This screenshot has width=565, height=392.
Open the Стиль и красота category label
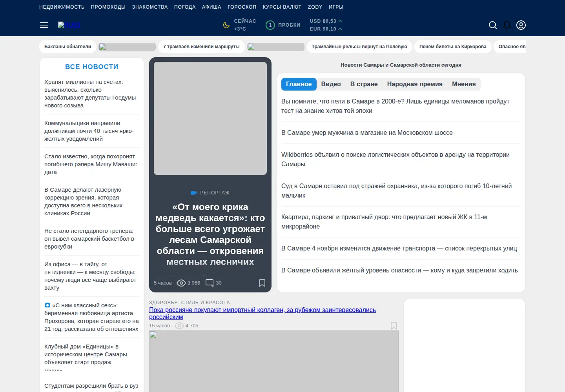click(x=206, y=303)
